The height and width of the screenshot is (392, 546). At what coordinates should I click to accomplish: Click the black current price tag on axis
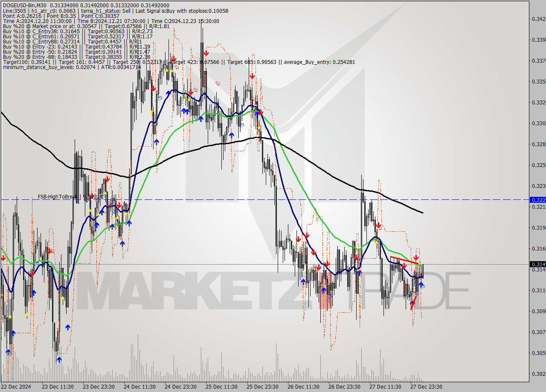point(537,264)
